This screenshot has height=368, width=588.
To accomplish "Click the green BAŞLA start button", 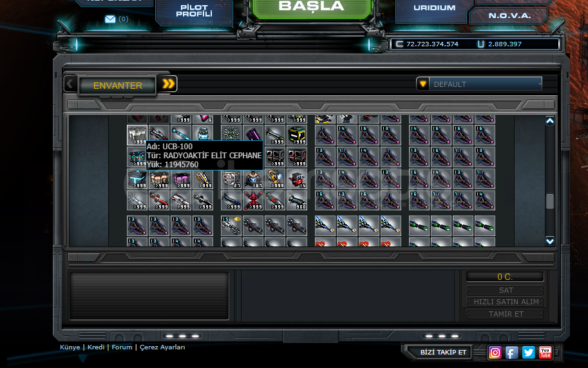I will 311,8.
